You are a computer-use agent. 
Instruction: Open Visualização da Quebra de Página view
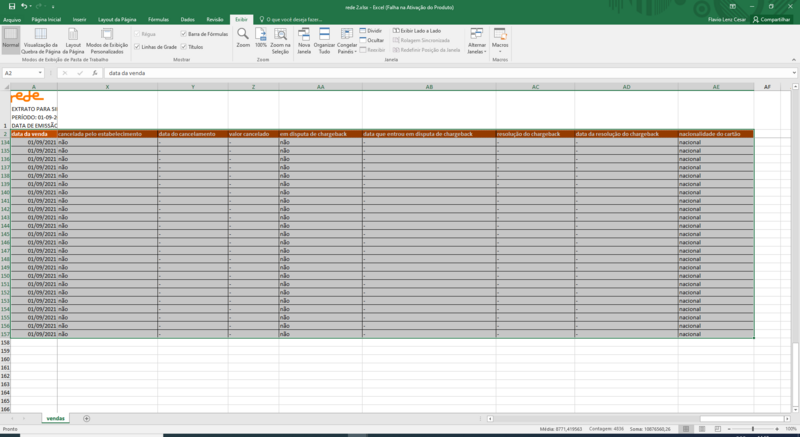(x=41, y=41)
